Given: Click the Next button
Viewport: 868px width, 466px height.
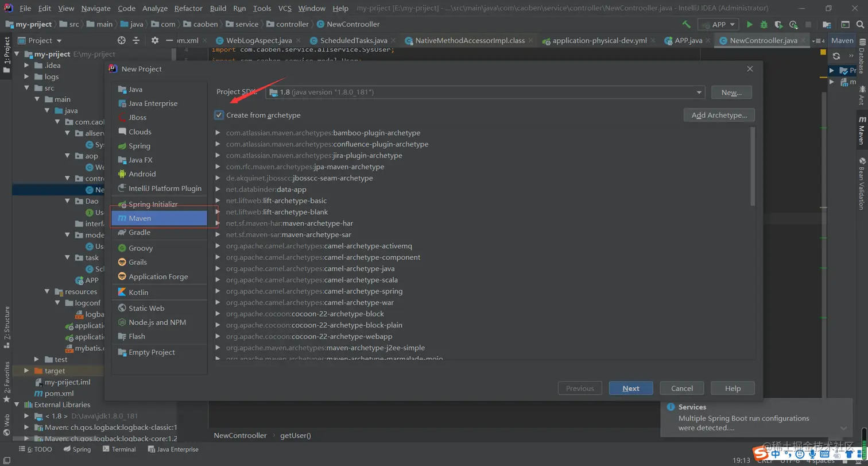Looking at the screenshot, I should pos(631,388).
